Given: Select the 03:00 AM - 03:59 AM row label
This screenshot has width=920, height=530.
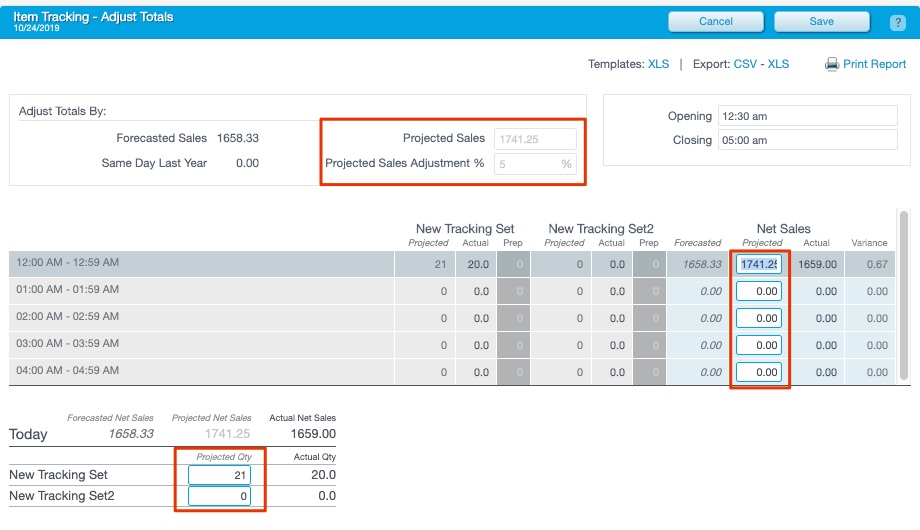Looking at the screenshot, I should pyautogui.click(x=67, y=343).
